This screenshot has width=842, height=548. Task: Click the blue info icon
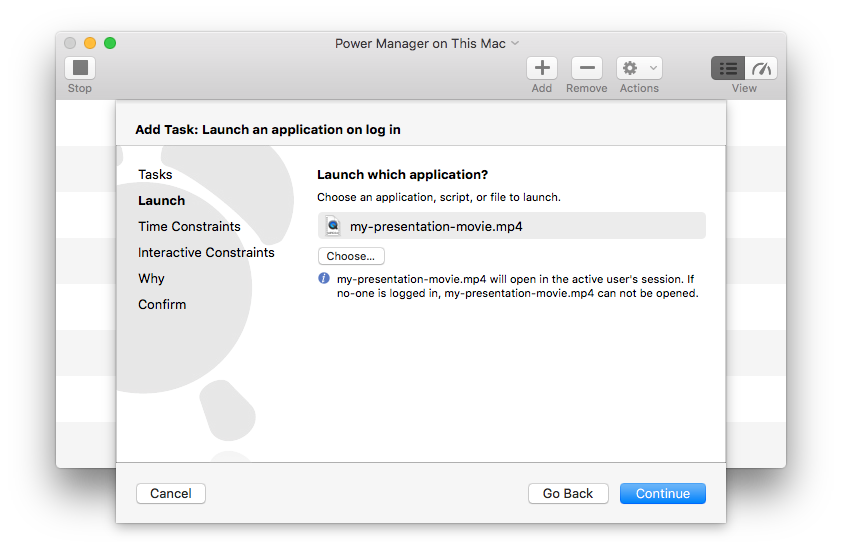pos(324,279)
